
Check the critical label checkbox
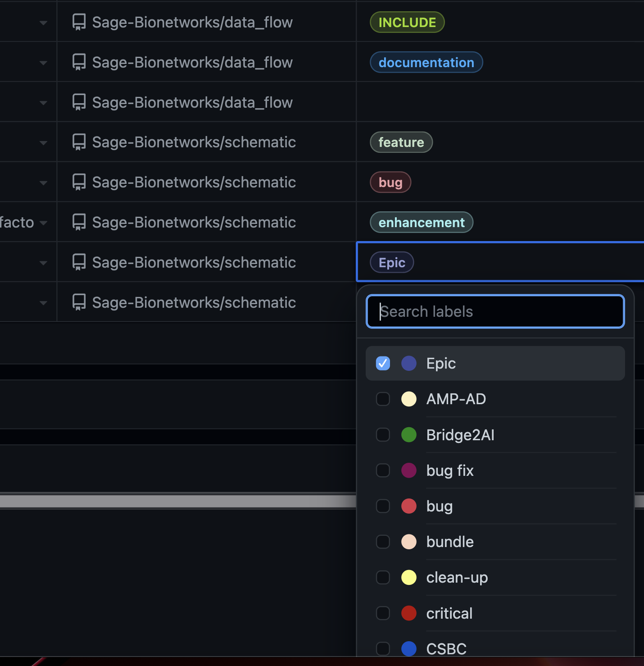click(383, 613)
